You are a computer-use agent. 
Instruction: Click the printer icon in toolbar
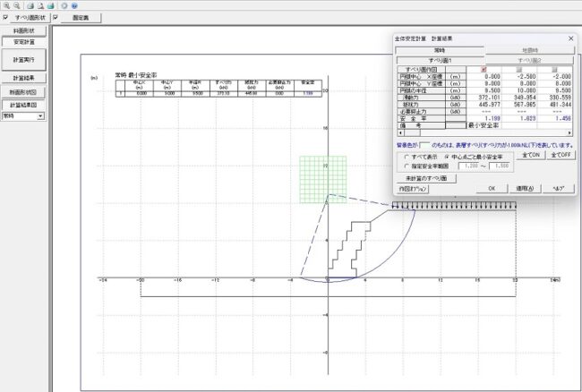(30, 5)
